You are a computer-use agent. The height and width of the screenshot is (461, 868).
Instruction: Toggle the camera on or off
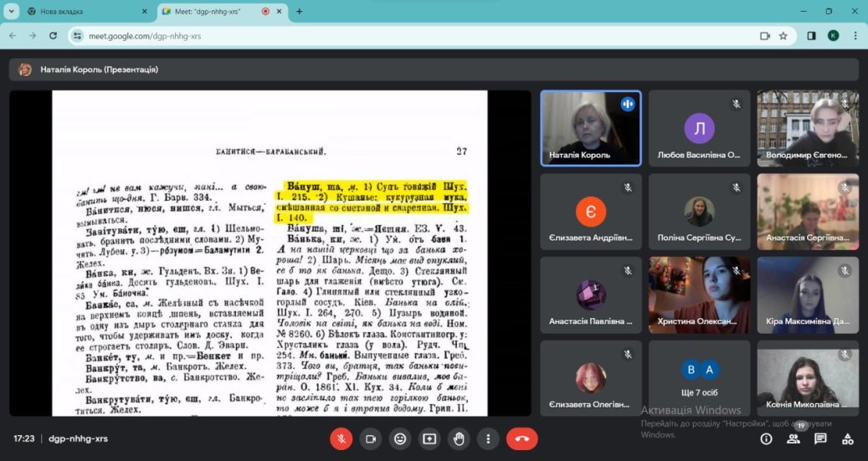(370, 438)
